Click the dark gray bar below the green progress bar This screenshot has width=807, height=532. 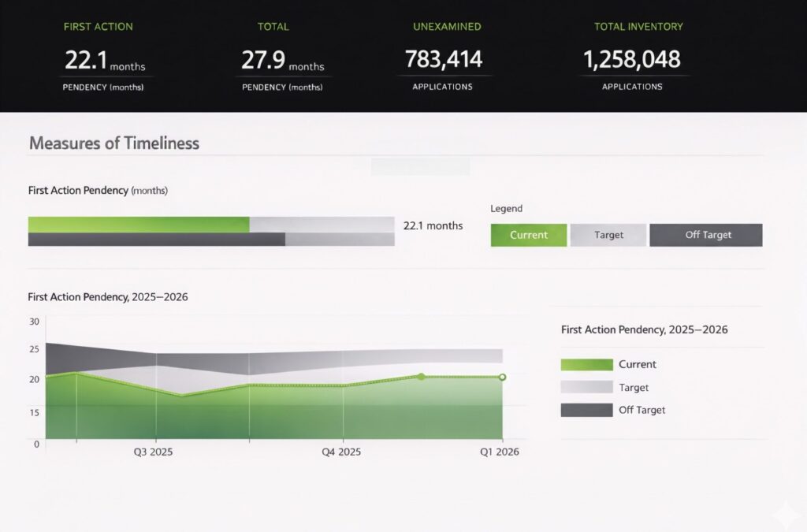[x=156, y=240]
